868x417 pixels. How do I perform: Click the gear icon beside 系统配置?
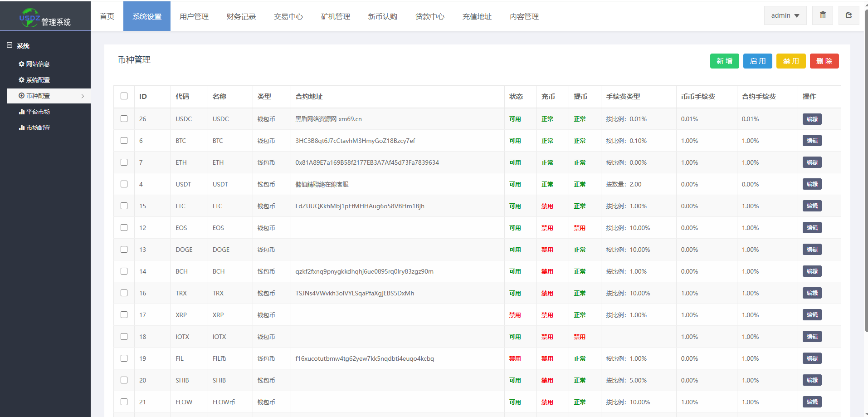coord(21,80)
